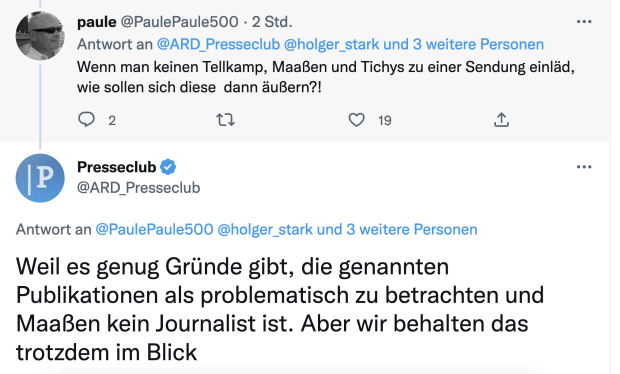The image size is (620, 374).
Task: Open the three-dot menu on the Presseclub tweet
Action: (x=584, y=167)
